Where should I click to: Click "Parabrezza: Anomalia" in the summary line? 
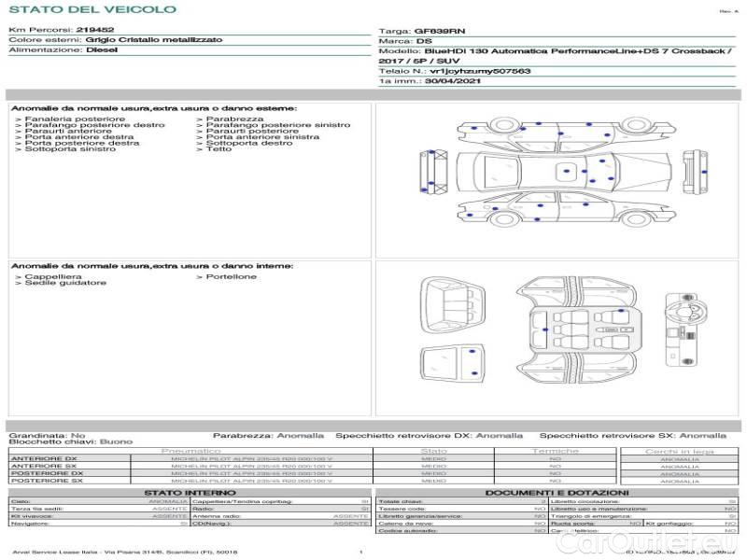pos(268,436)
